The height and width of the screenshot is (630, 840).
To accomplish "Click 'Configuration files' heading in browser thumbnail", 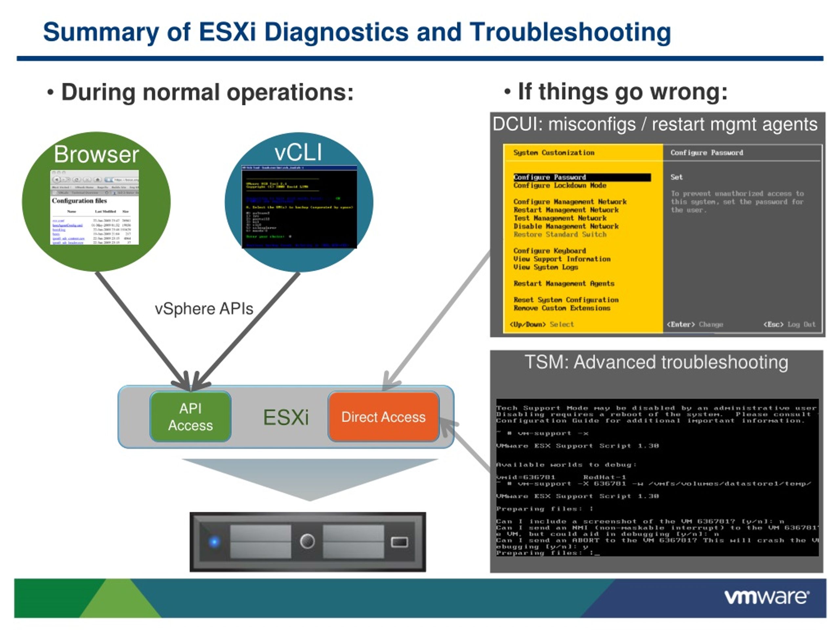I will point(79,201).
